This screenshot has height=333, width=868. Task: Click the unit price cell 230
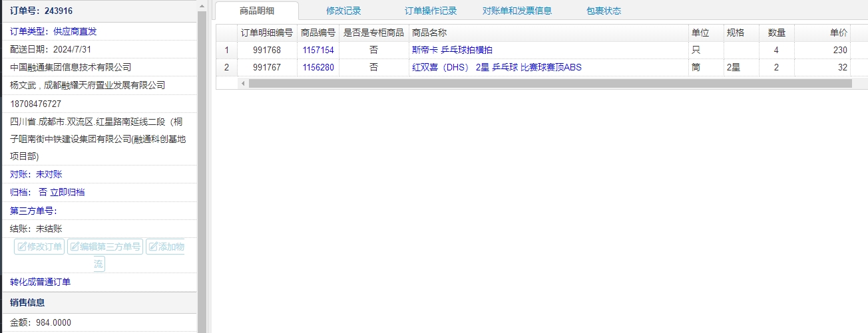[822, 50]
